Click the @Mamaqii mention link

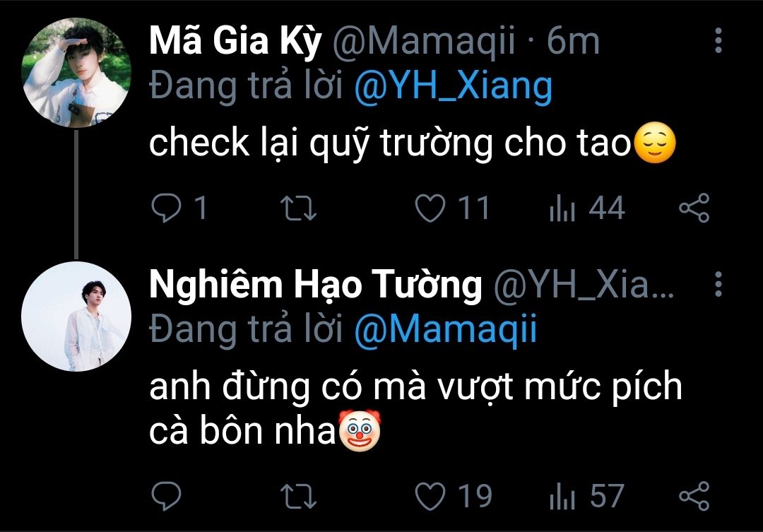click(x=445, y=330)
